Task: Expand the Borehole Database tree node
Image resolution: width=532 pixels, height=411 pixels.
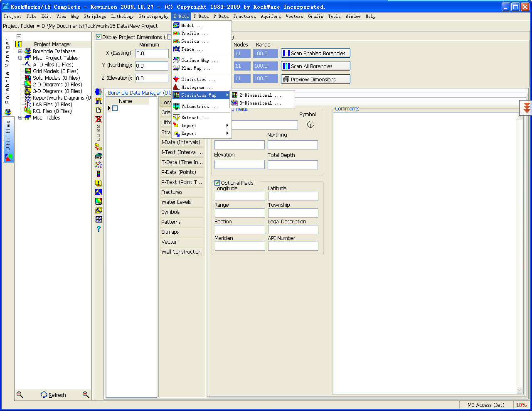Action: [x=20, y=51]
